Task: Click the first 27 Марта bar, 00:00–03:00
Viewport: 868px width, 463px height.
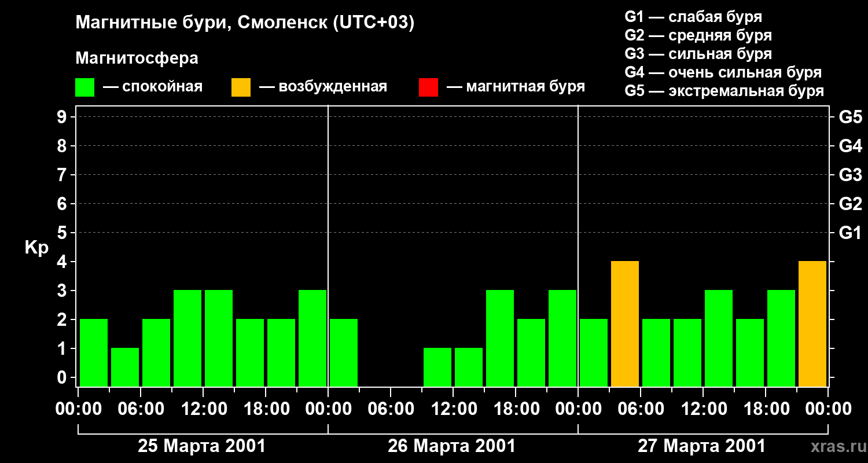Action: [x=594, y=352]
